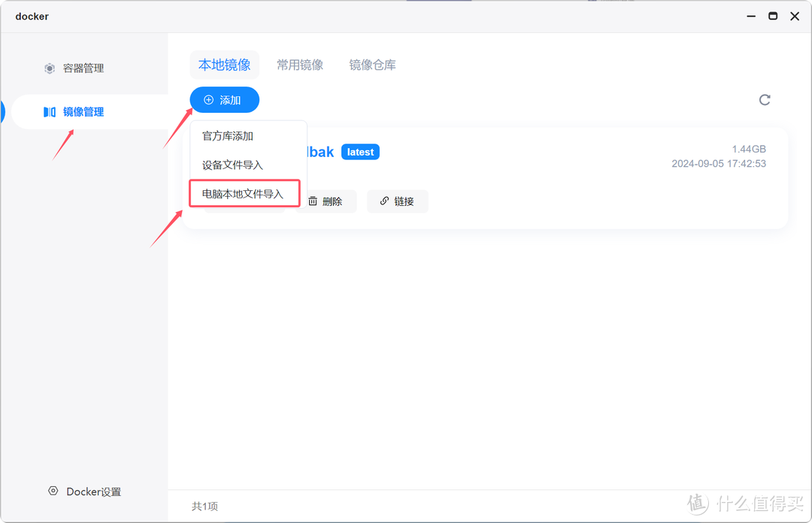Open the 镜像仓库 tab
The width and height of the screenshot is (812, 523).
(x=372, y=65)
